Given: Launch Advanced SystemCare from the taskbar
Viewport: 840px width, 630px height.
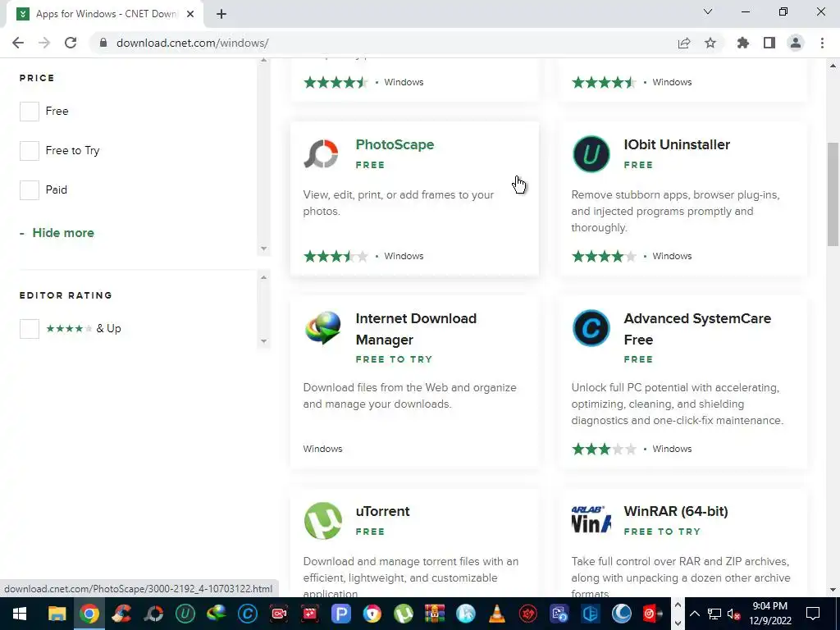Looking at the screenshot, I should (x=248, y=614).
